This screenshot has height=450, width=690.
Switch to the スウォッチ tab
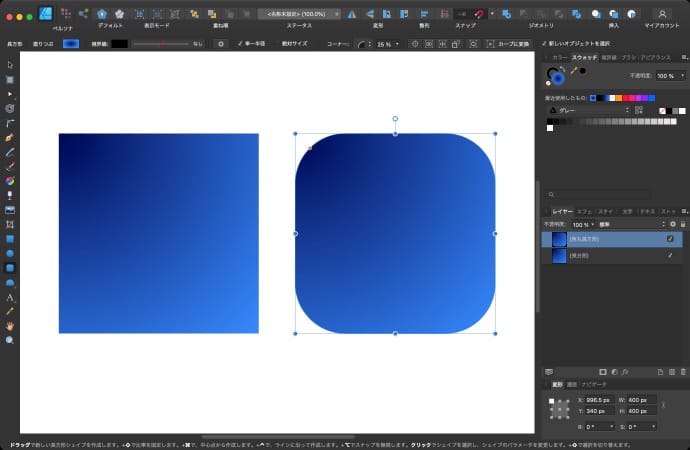point(584,58)
